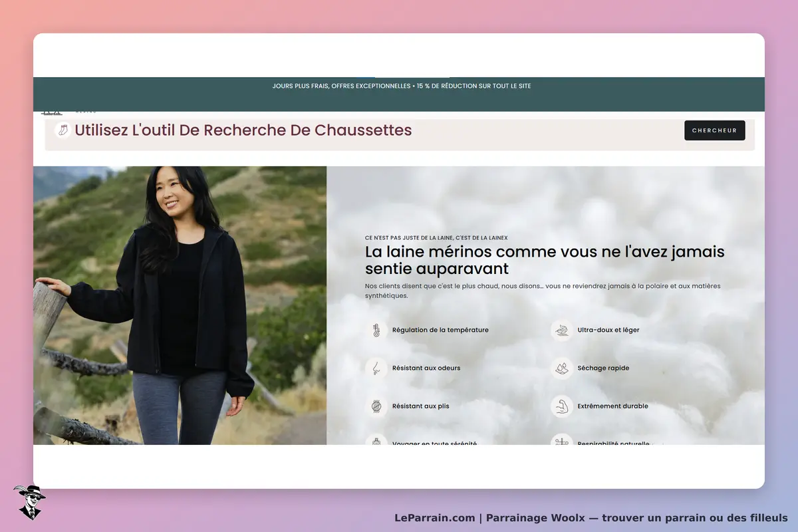Click the woman in black jacket photo
798x532 pixels.
(180, 305)
